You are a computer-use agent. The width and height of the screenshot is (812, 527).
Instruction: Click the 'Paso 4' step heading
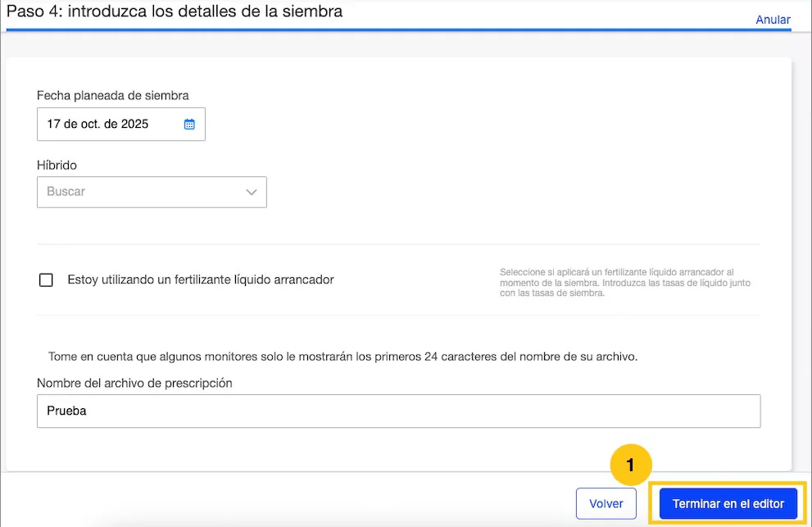click(x=175, y=11)
